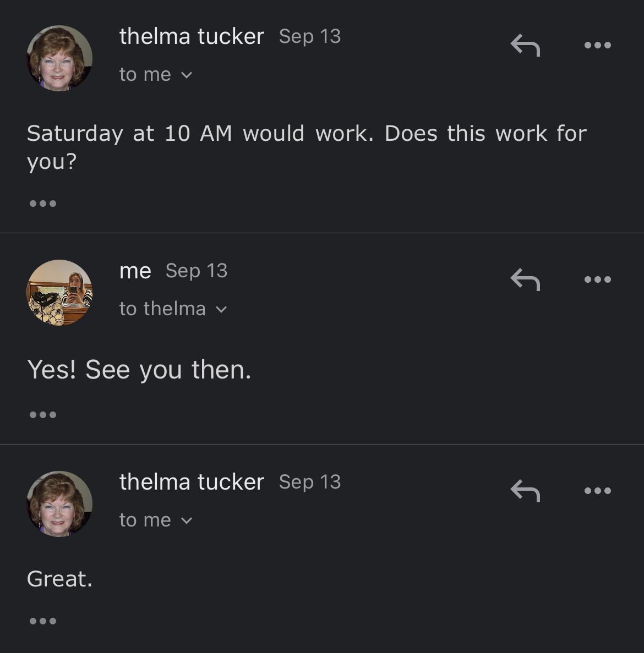644x653 pixels.
Task: Reply to the "Saturday at 10 AM" message
Action: [x=525, y=45]
